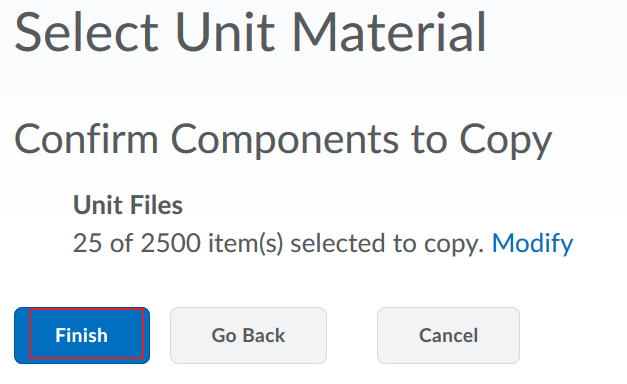The width and height of the screenshot is (627, 384).
Task: Select the 'Select Unit Material' page heading
Action: click(x=250, y=32)
